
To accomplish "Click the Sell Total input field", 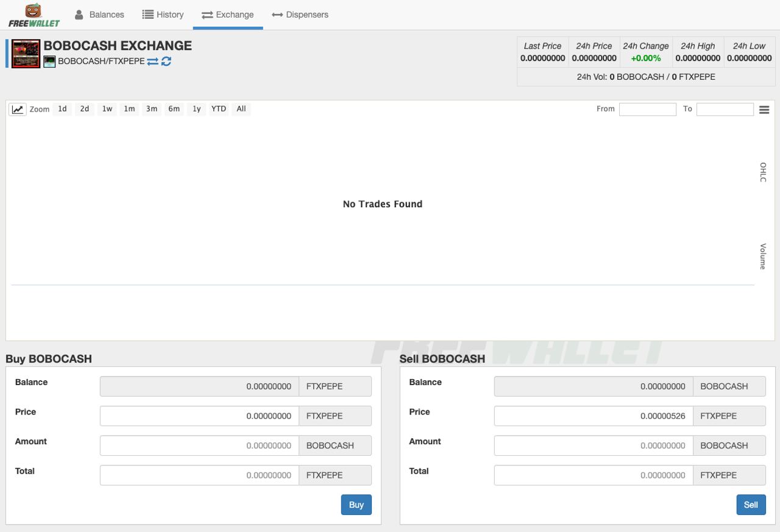I will [594, 475].
